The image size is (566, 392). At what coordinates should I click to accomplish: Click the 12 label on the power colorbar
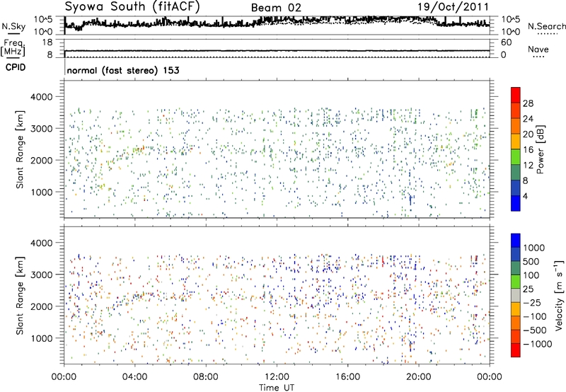[528, 166]
